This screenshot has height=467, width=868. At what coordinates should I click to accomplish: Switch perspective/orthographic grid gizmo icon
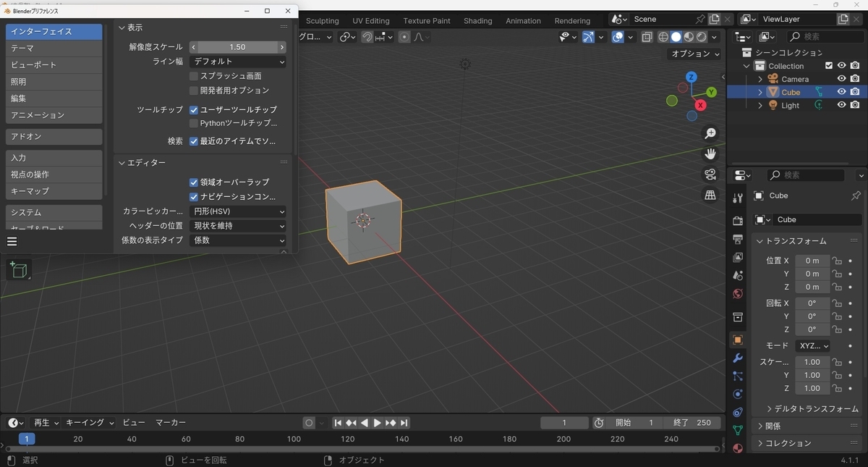pyautogui.click(x=710, y=195)
